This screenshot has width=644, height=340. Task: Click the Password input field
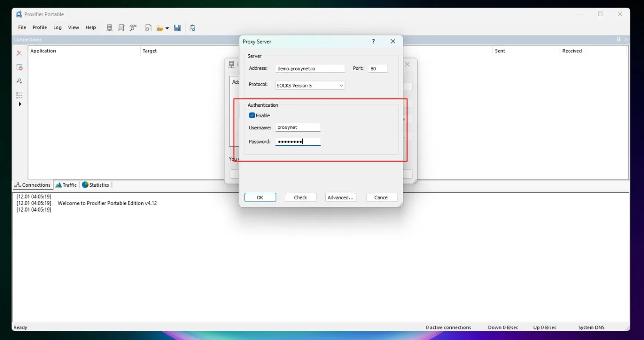tap(298, 142)
